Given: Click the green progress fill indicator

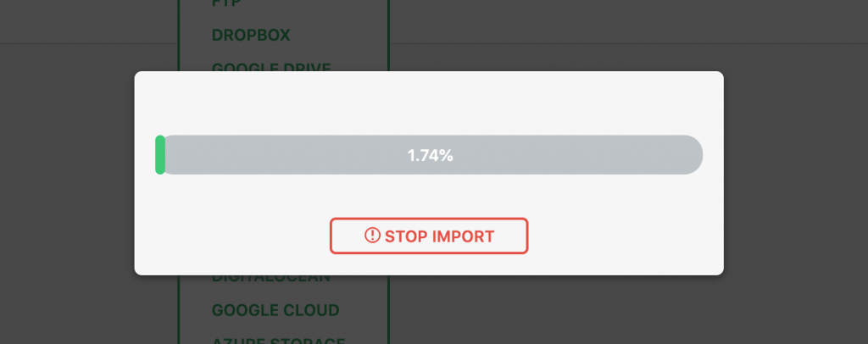Looking at the screenshot, I should click(160, 155).
